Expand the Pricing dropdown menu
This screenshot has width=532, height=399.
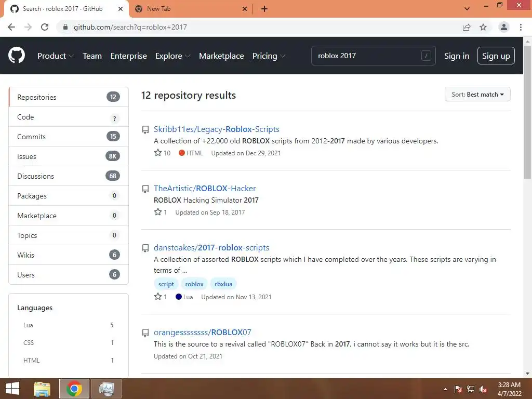click(269, 56)
